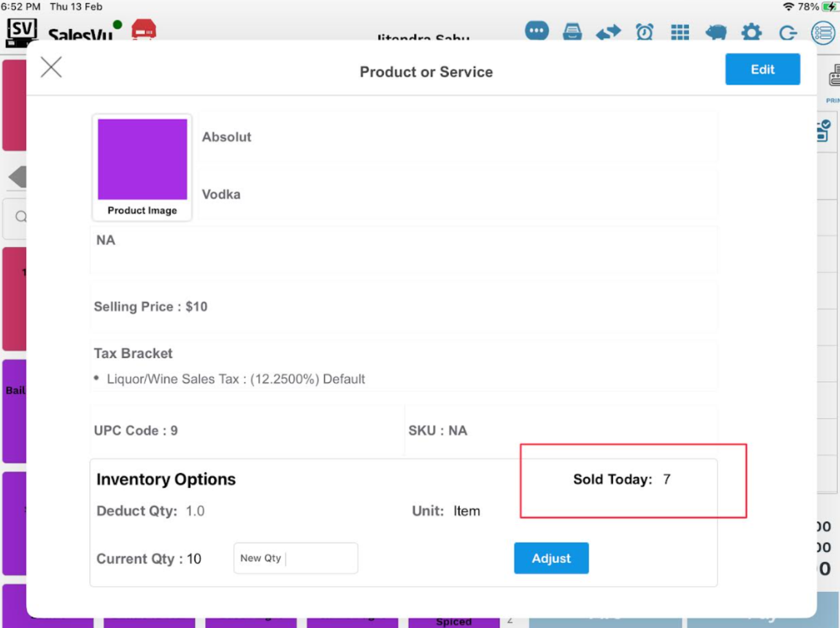The width and height of the screenshot is (840, 628).
Task: Click the SalesVu logo
Action: click(59, 32)
